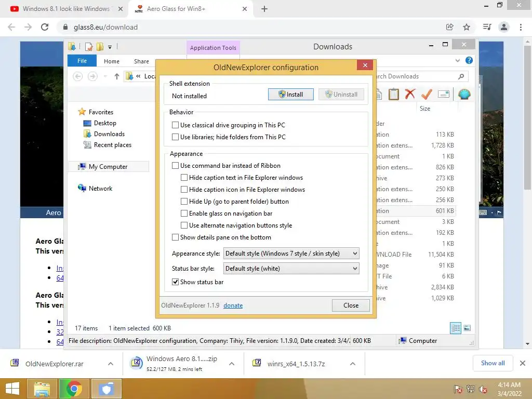Click quick access new folder icon
The width and height of the screenshot is (532, 399).
(100, 47)
